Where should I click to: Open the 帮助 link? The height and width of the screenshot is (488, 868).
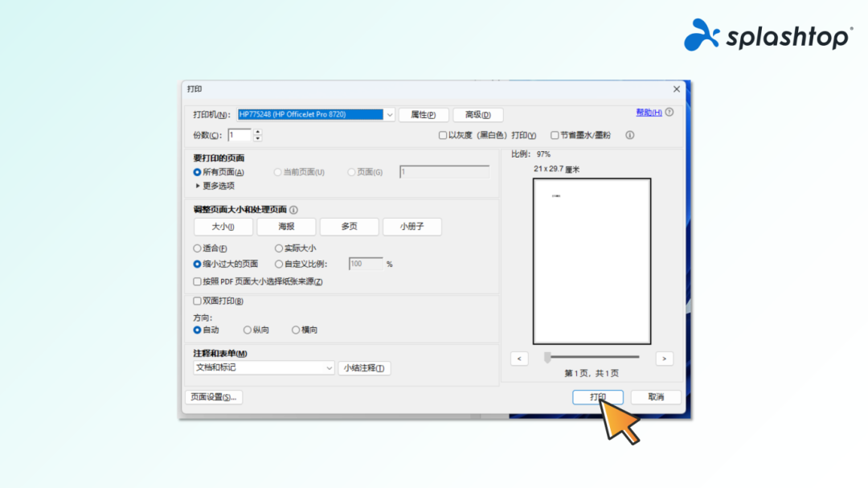(x=649, y=113)
